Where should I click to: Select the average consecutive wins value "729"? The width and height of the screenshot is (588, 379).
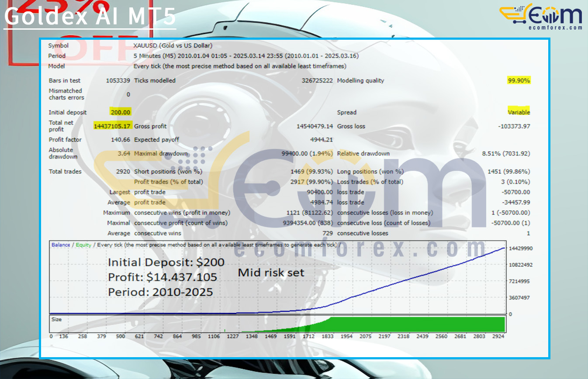(327, 234)
